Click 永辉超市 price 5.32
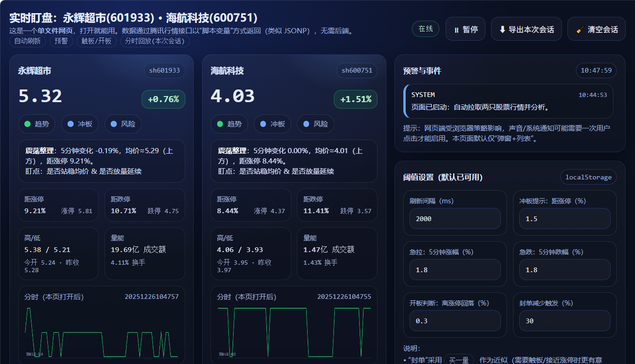The width and height of the screenshot is (635, 364). click(x=40, y=96)
